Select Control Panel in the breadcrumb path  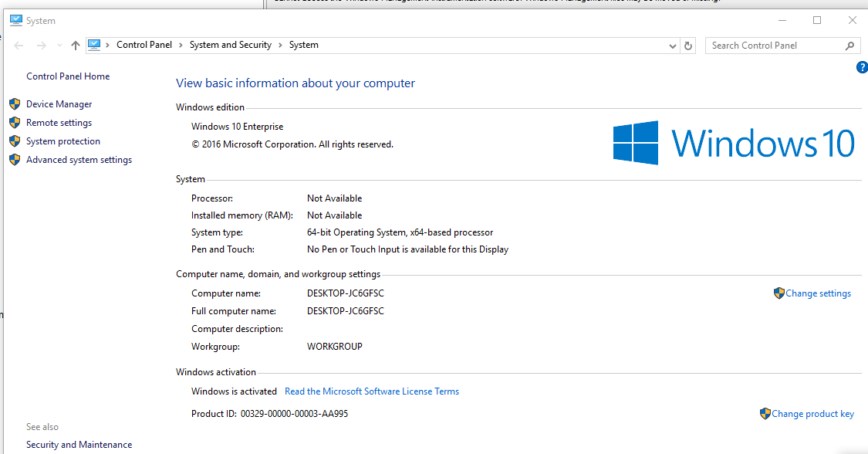click(144, 45)
